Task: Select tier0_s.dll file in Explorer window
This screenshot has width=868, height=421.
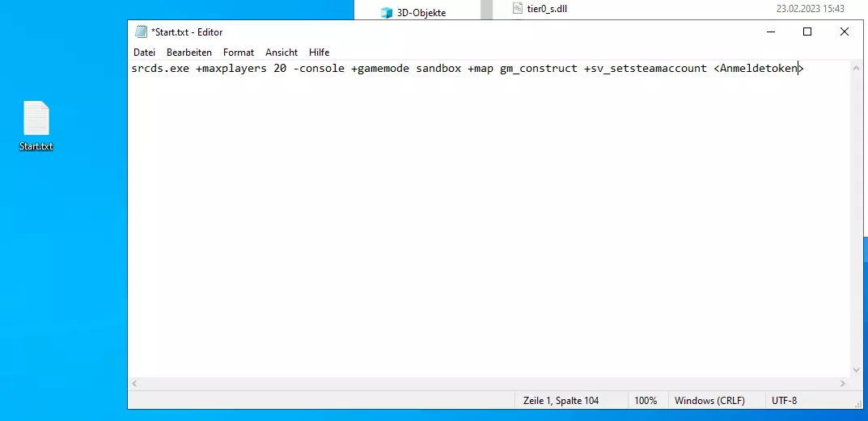Action: [x=546, y=8]
